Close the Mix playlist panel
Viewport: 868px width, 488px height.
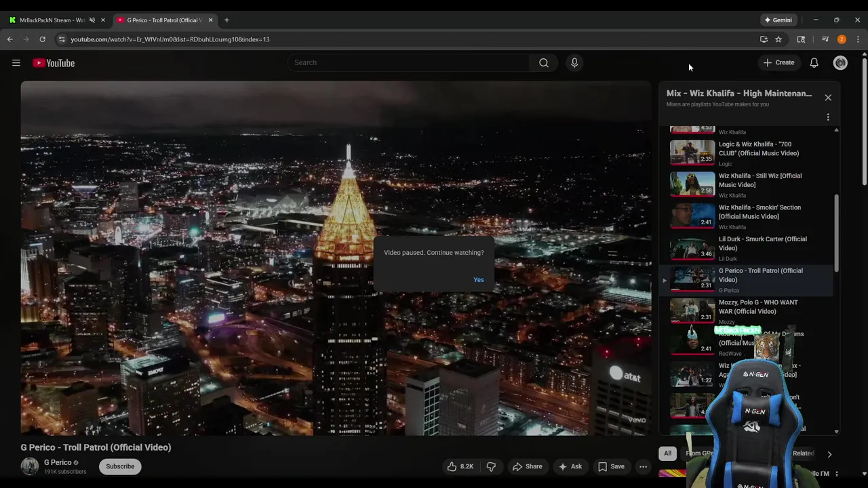pos(828,98)
